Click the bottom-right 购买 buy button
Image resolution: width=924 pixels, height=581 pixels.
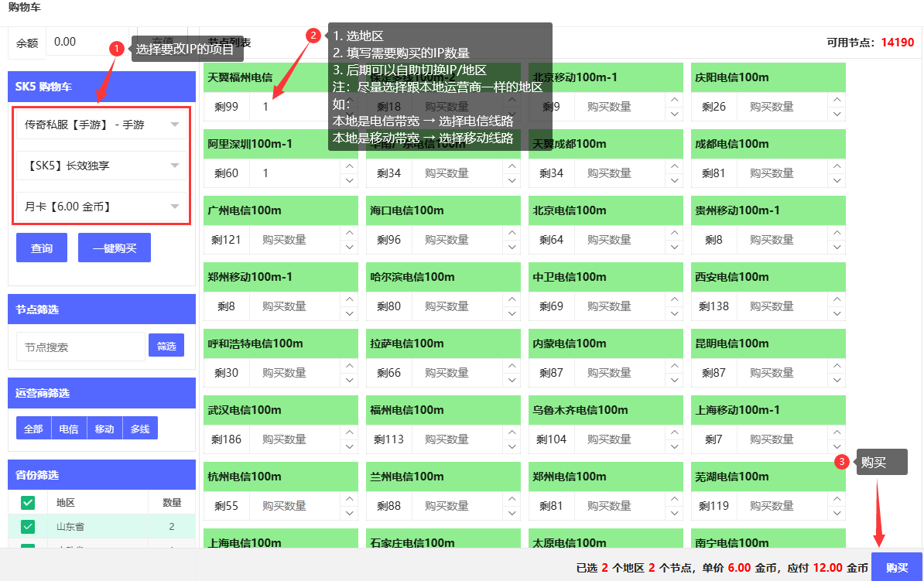(x=898, y=567)
